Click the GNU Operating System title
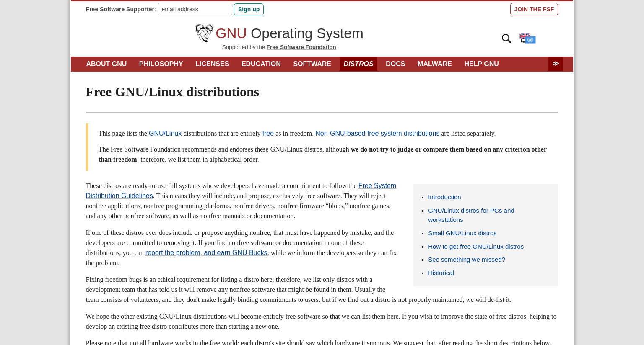Image resolution: width=644 pixels, height=345 pixels. (x=289, y=33)
